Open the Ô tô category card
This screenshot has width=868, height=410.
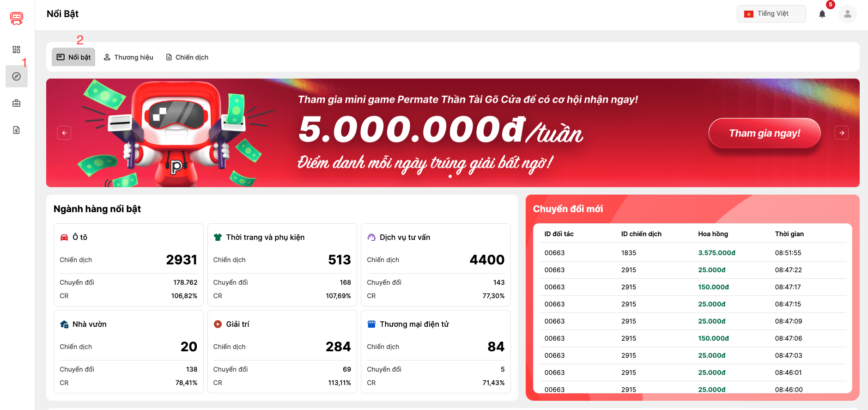(128, 264)
